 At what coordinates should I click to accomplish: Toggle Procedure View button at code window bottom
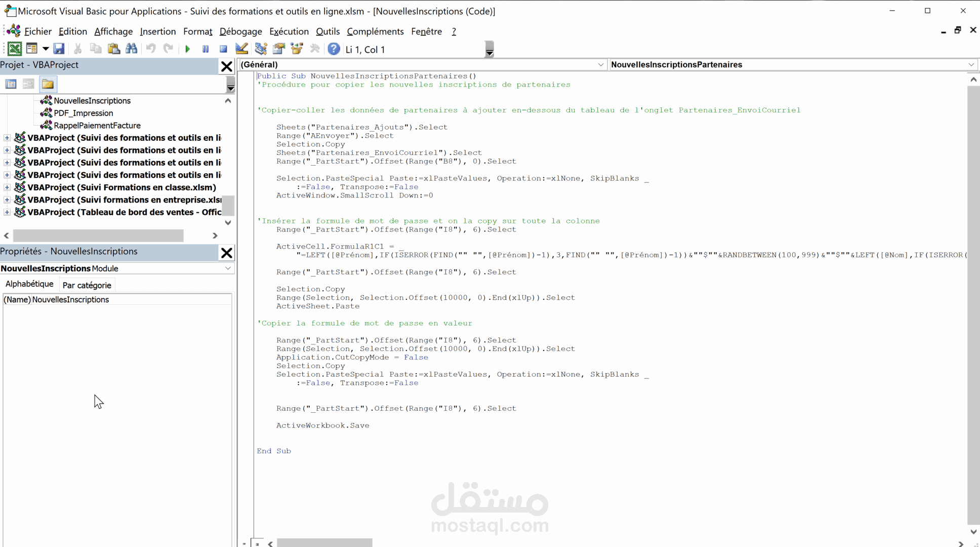click(244, 543)
